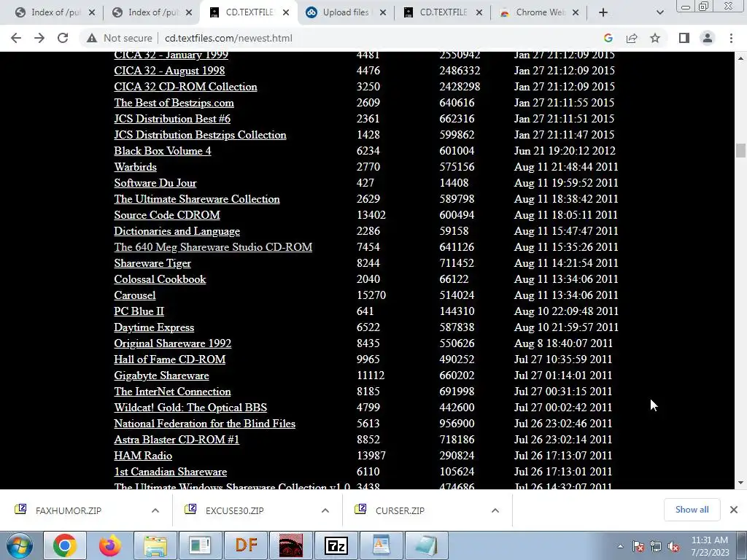Click the Google icon in address bar
Viewport: 747px width, 560px height.
pyautogui.click(x=608, y=38)
